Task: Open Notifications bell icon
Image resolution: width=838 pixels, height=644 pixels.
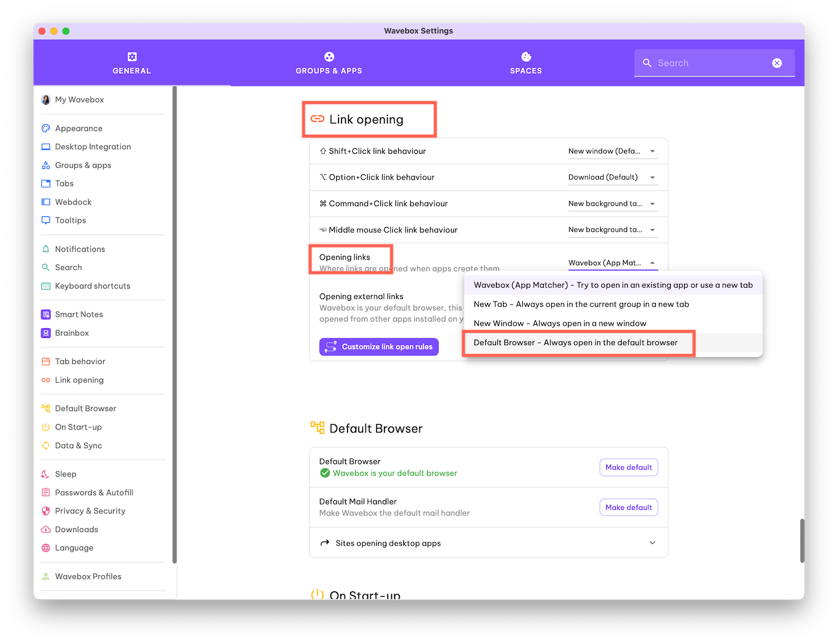Action: (x=46, y=249)
